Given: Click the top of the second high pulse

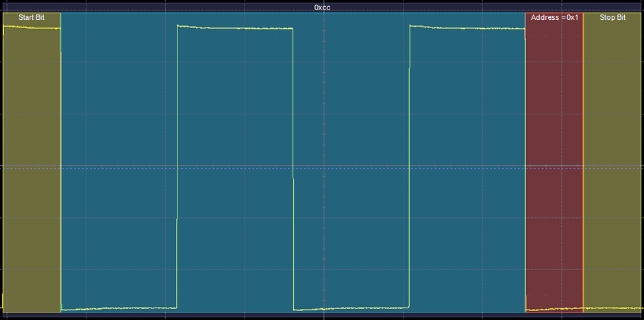Looking at the screenshot, I should coord(467,28).
